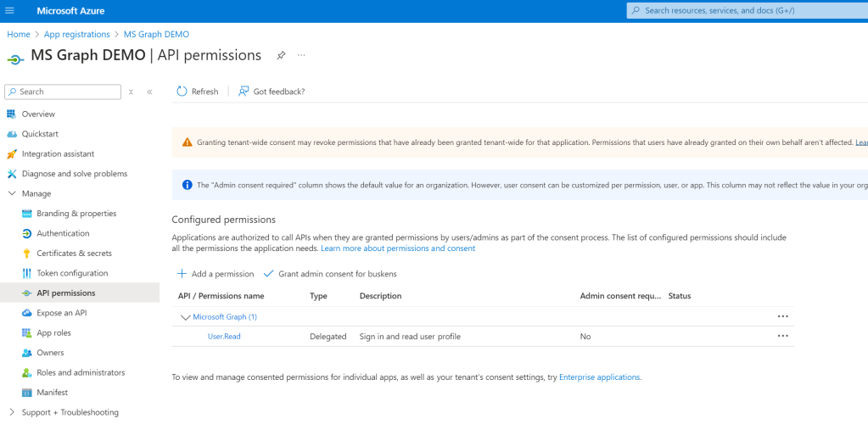This screenshot has width=868, height=435.
Task: Grant admin consent for buskens
Action: (x=330, y=274)
